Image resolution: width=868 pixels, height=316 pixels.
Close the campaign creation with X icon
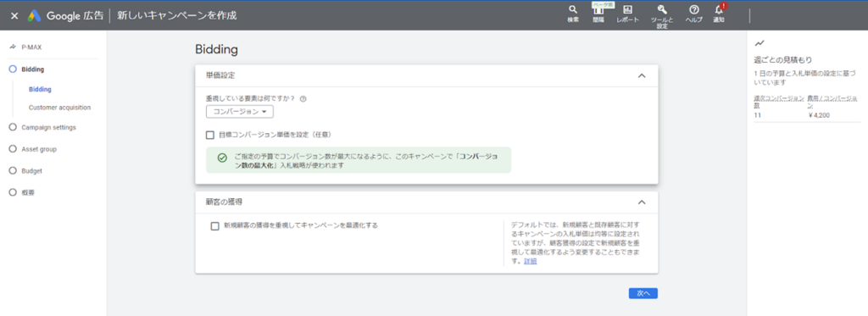click(14, 15)
